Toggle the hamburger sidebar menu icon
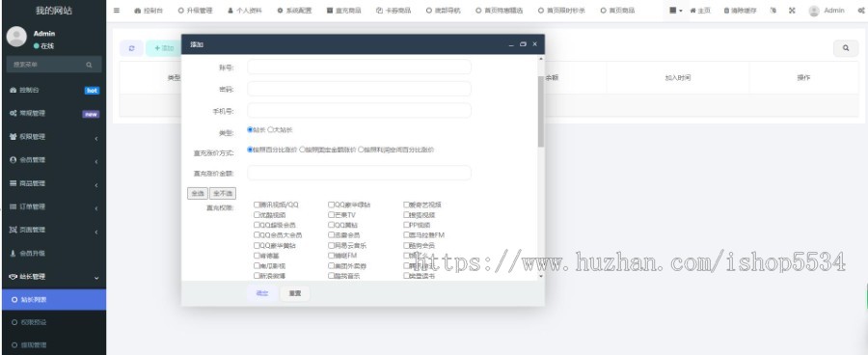 coord(117,10)
